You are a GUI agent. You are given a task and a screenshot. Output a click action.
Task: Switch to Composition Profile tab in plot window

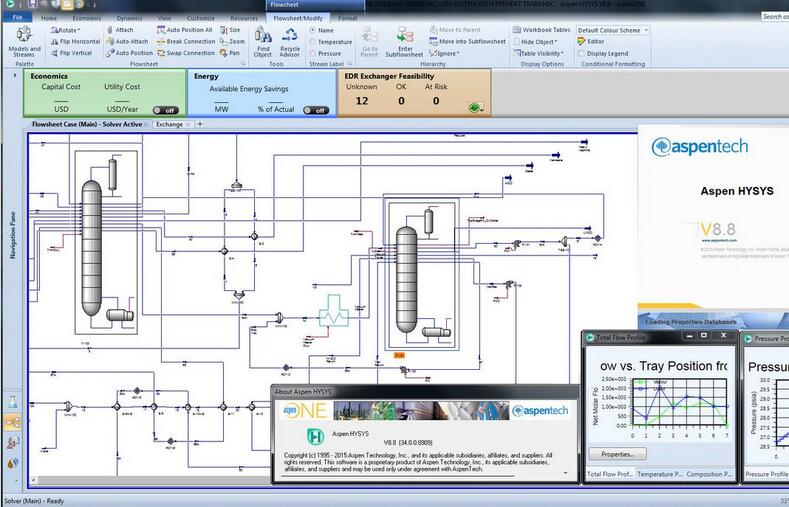point(708,474)
